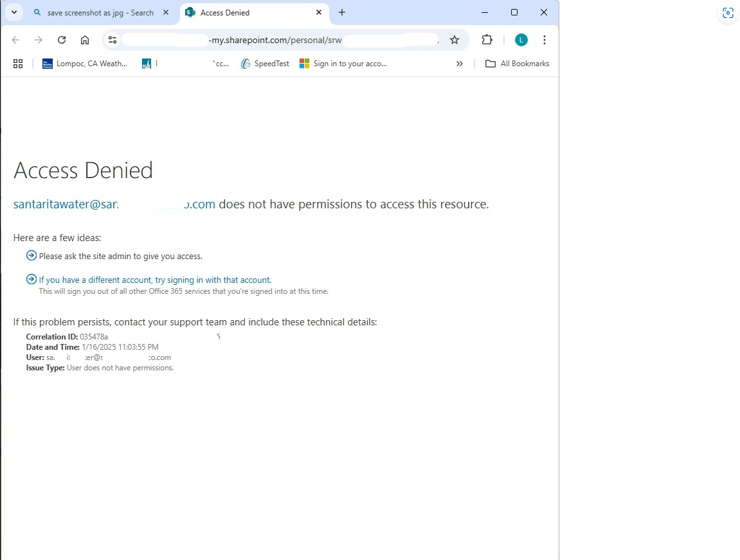
Task: Click the tab groups grid icon
Action: click(x=17, y=63)
